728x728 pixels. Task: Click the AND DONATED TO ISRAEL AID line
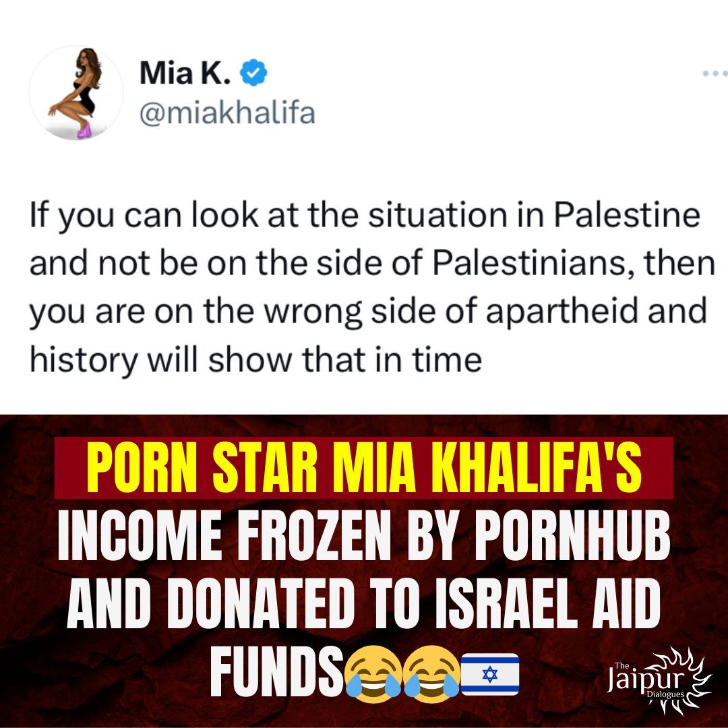[x=364, y=604]
